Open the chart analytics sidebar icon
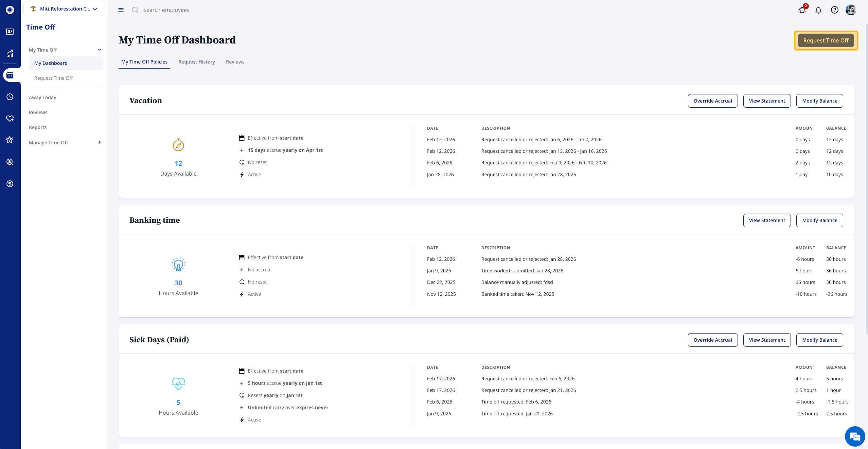Viewport: 868px width, 449px height. click(x=10, y=53)
